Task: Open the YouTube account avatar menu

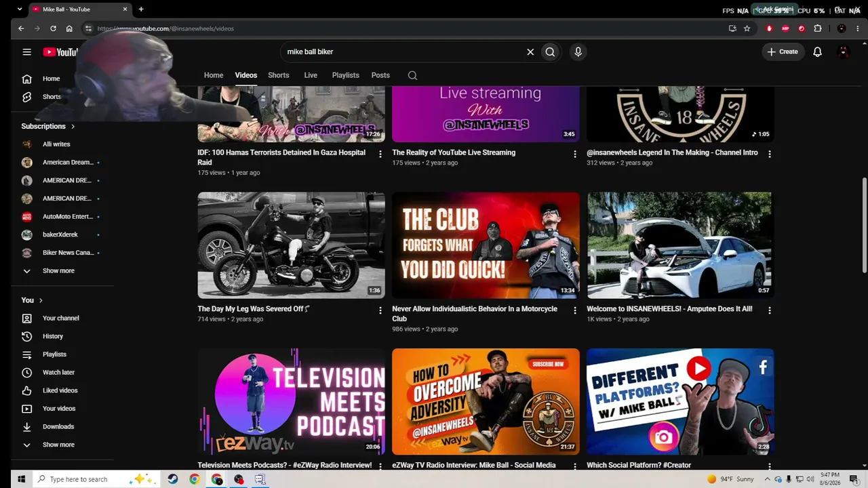Action: click(x=844, y=52)
